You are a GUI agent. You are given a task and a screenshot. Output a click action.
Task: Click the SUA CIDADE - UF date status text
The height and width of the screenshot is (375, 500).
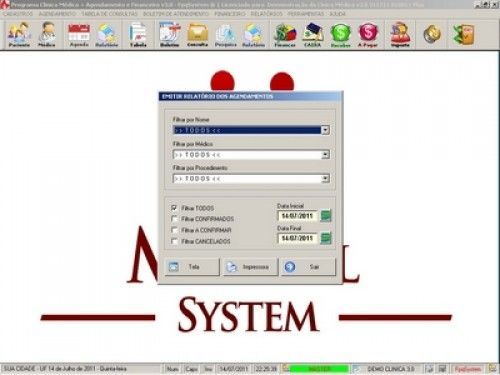[65, 369]
